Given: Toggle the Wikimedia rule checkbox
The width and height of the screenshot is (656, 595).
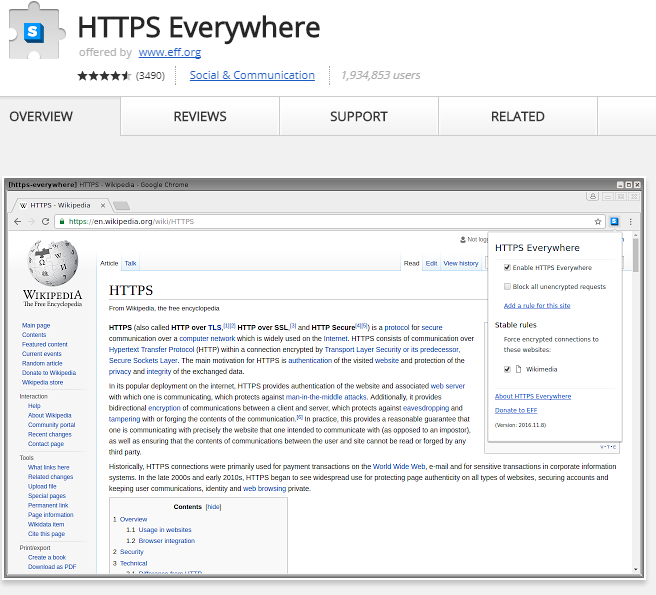Looking at the screenshot, I should 507,369.
